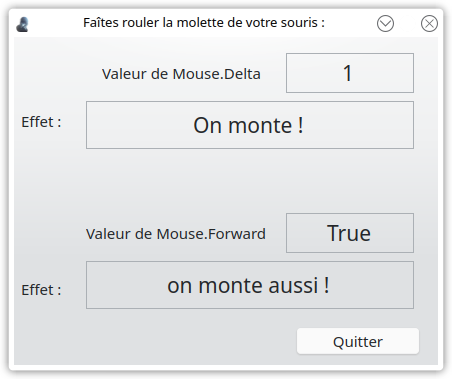452x379 pixels.
Task: Click the blank space left of the Quitter button
Action: (x=155, y=341)
